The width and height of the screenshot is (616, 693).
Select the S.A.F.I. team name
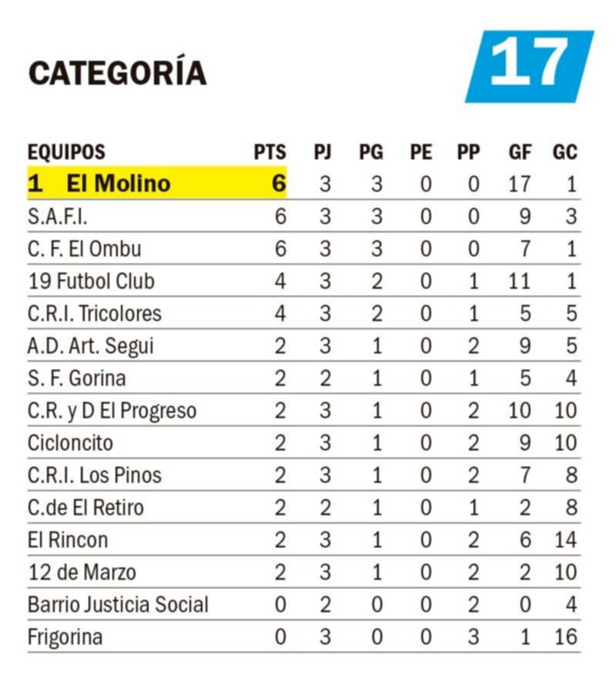(x=58, y=216)
